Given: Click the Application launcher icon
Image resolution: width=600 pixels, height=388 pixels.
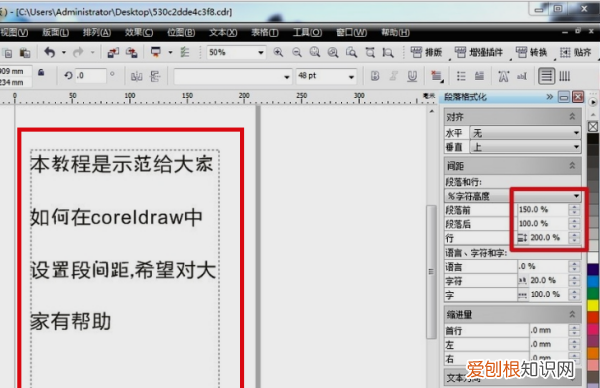Looking at the screenshot, I should (x=156, y=52).
